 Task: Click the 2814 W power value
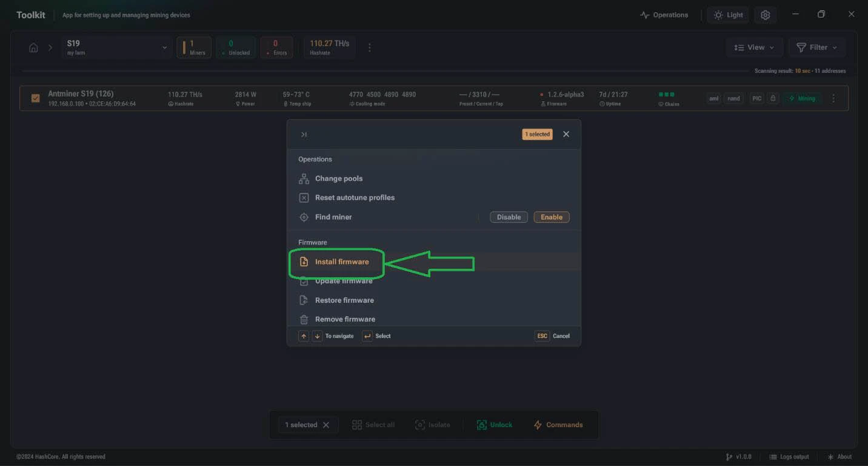(x=245, y=95)
